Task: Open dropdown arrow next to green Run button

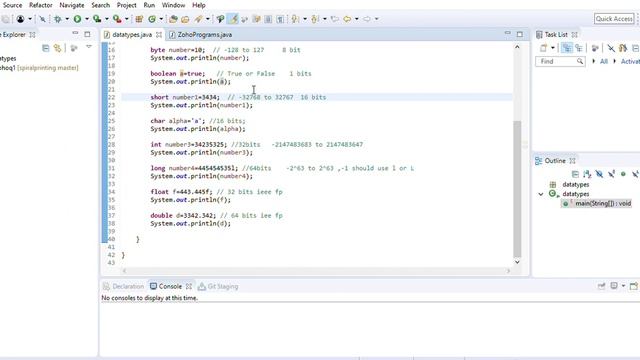Action: pyautogui.click(x=87, y=19)
